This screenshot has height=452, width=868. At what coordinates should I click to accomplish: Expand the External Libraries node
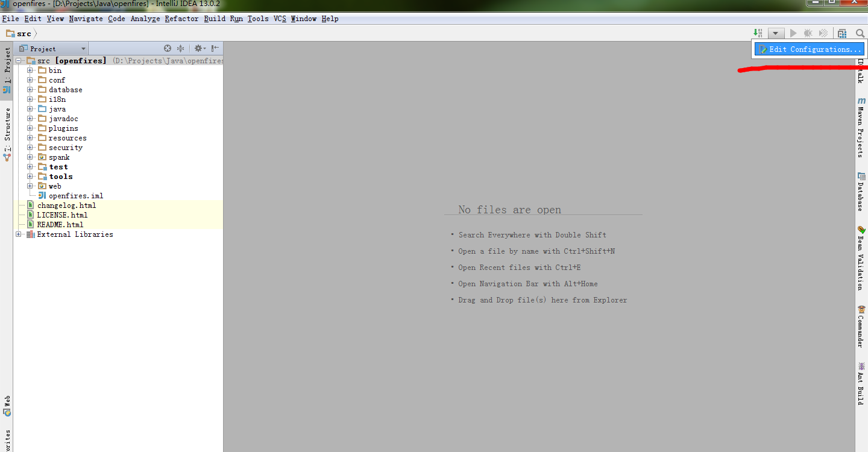(x=18, y=234)
